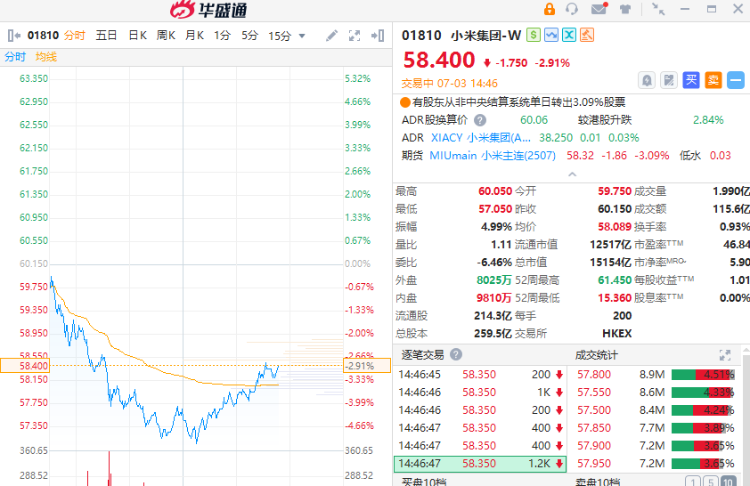Open the 15分 period dropdown arrow
This screenshot has height=486, width=750.
pyautogui.click(x=302, y=36)
